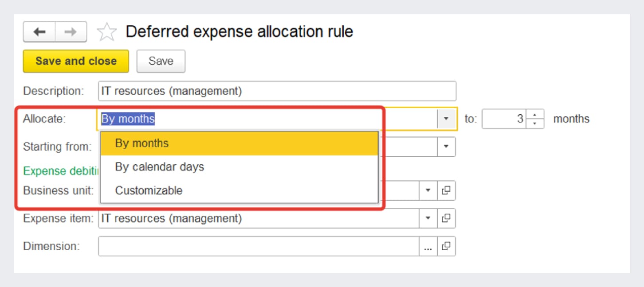Increase the months count with up arrow
Screen dimensions: 644x287
tap(535, 115)
